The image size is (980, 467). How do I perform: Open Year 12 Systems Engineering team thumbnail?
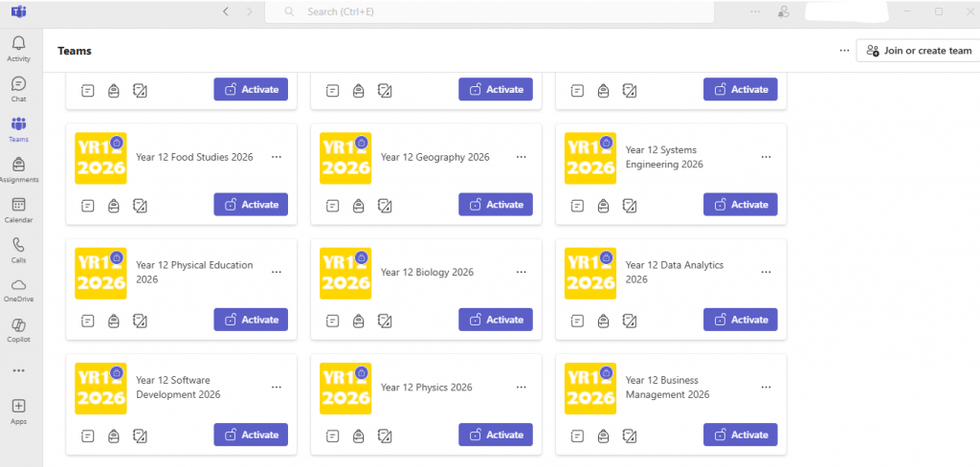pos(590,157)
